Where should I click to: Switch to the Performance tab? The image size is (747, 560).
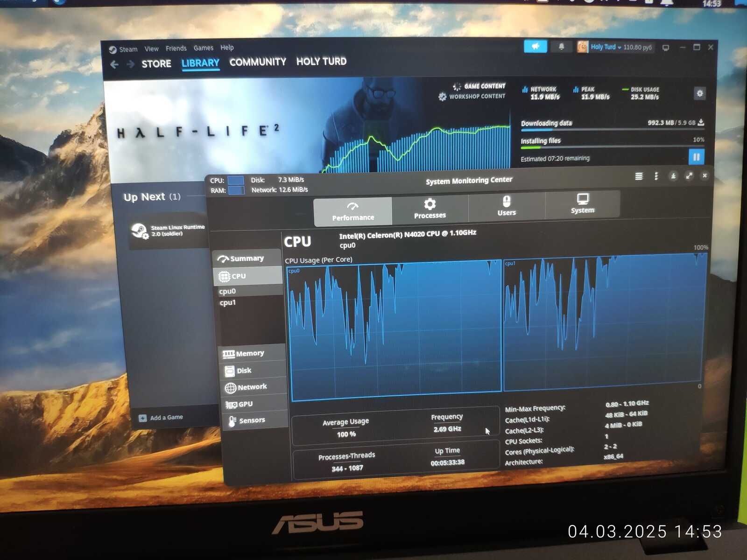coord(353,211)
